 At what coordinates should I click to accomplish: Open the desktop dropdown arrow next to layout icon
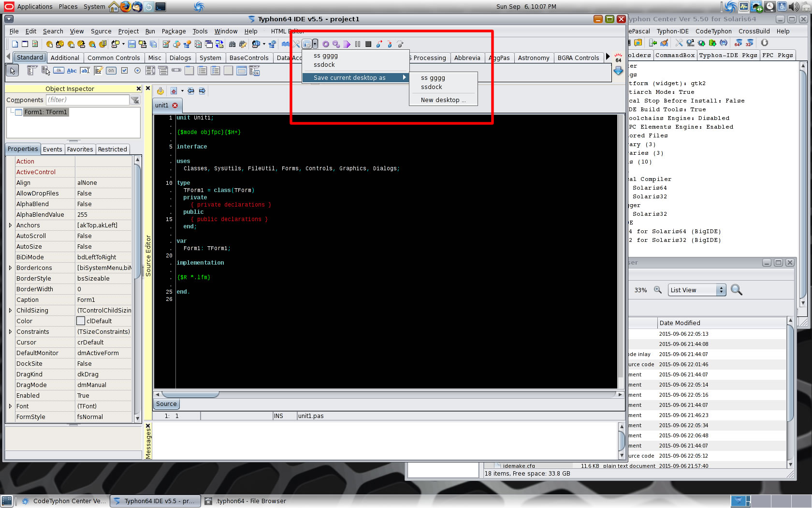click(x=315, y=44)
